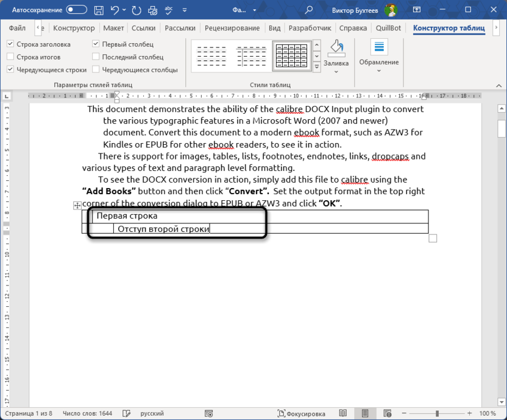Click the table move handle above the table
The image size is (507, 420).
(77, 206)
